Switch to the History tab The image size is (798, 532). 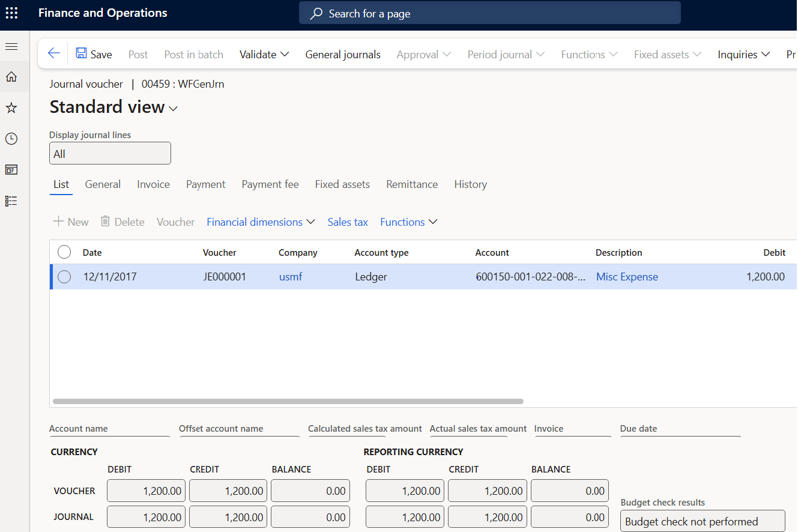470,184
